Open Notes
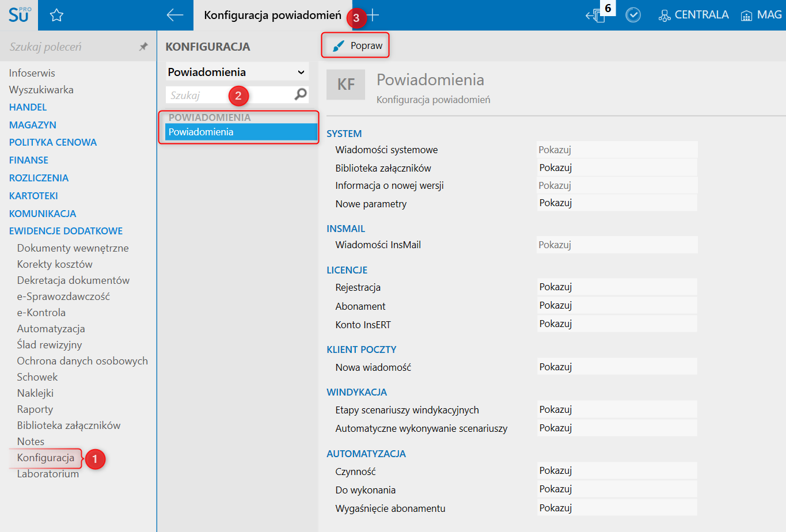This screenshot has width=786, height=532. 31,442
